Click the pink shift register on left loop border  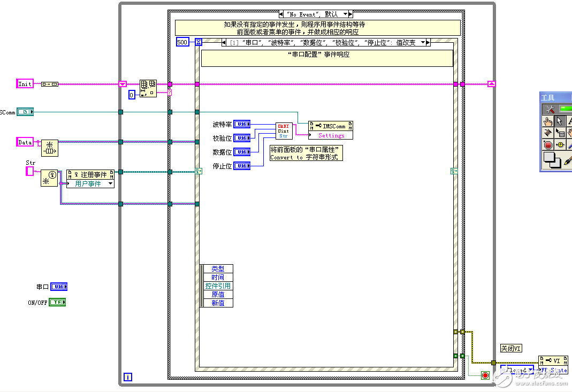(x=123, y=84)
